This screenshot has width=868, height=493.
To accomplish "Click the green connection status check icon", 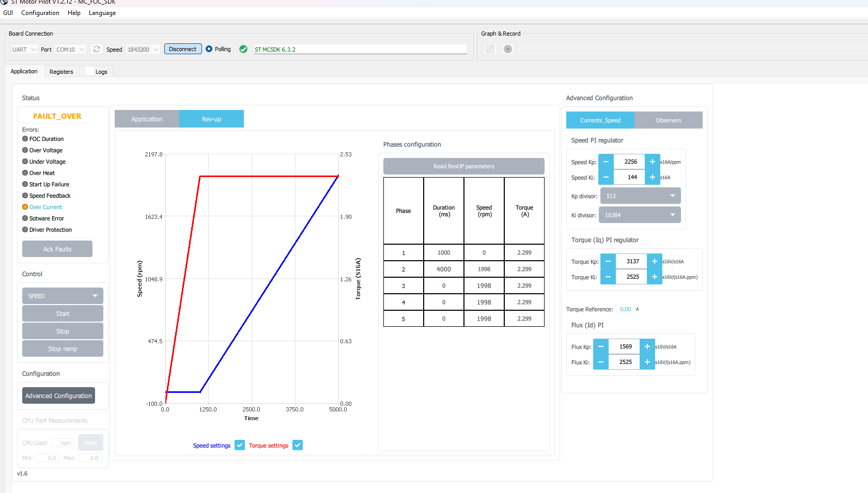I will coord(243,49).
